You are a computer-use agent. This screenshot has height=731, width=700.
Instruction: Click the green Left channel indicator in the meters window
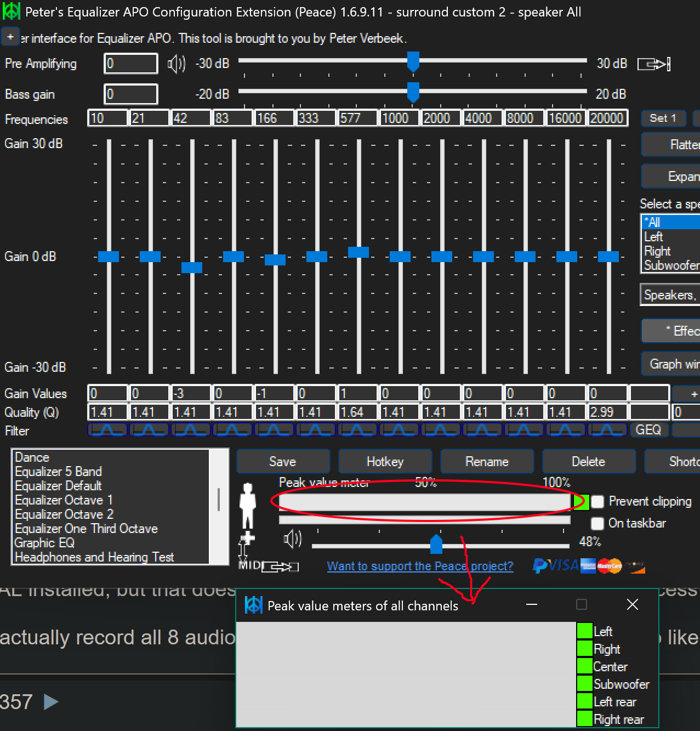[585, 631]
